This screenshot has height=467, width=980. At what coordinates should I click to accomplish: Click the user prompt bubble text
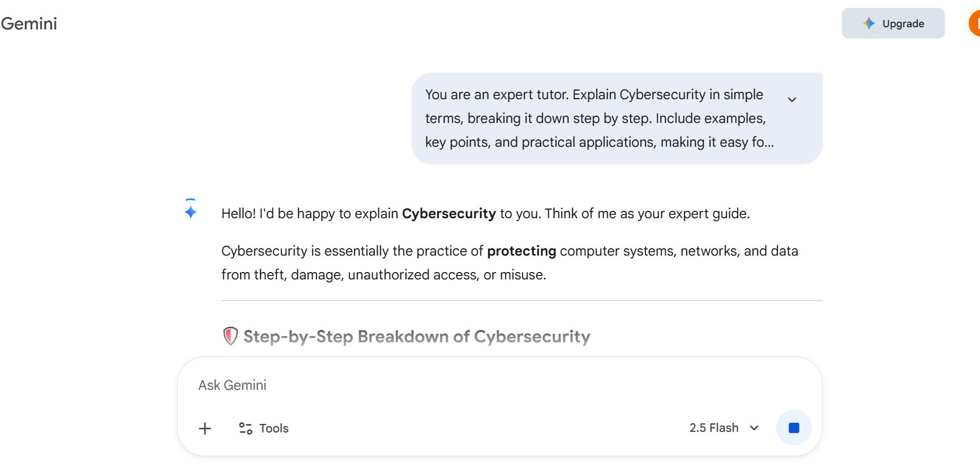pyautogui.click(x=594, y=118)
